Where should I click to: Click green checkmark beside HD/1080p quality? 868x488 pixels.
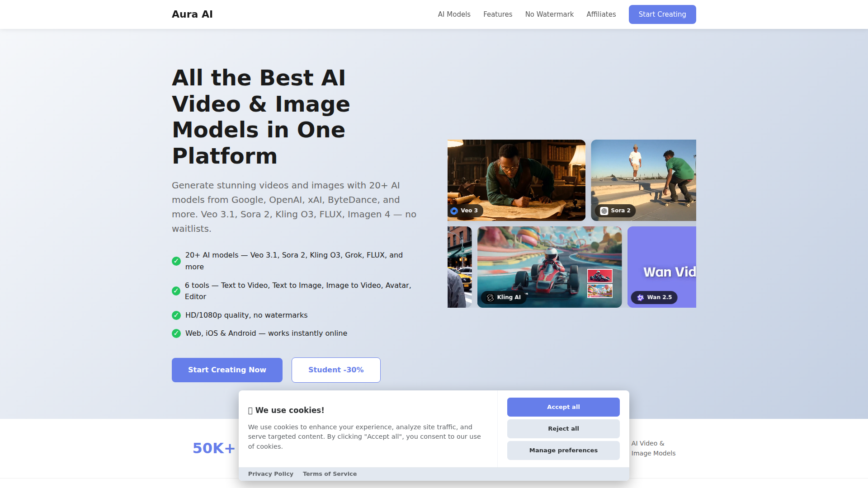click(x=176, y=315)
